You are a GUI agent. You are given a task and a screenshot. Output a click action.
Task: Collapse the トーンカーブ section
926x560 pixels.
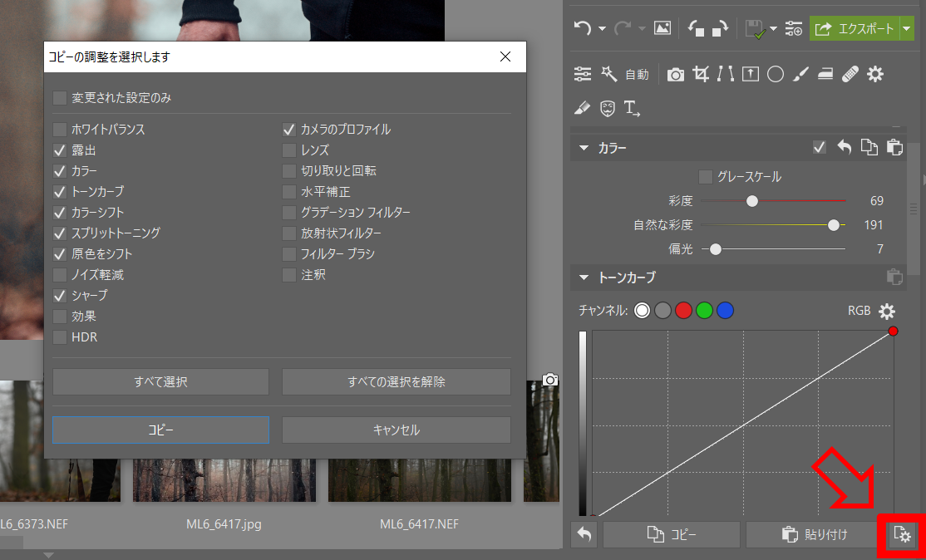pyautogui.click(x=584, y=277)
